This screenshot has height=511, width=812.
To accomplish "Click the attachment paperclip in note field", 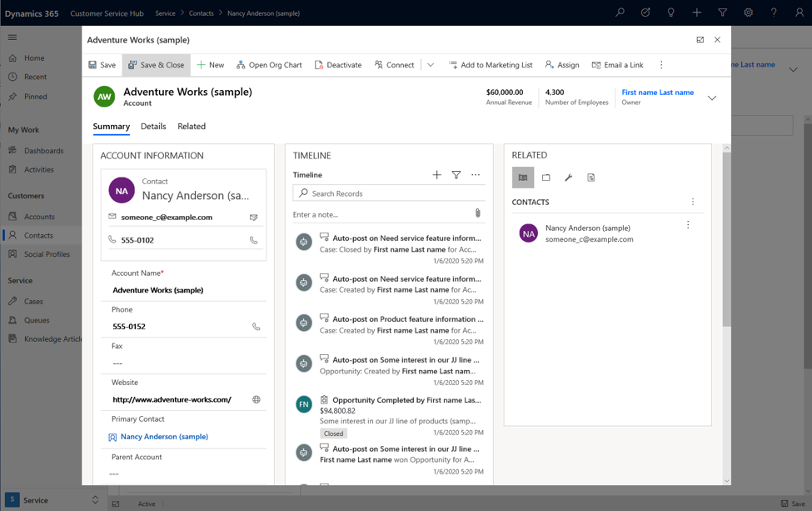I will [x=477, y=214].
